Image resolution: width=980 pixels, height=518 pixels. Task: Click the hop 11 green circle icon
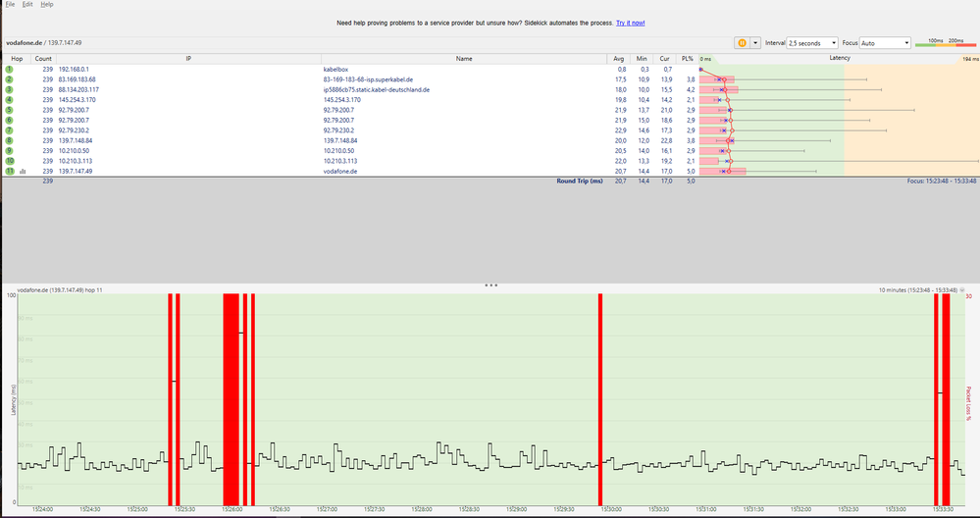click(10, 172)
